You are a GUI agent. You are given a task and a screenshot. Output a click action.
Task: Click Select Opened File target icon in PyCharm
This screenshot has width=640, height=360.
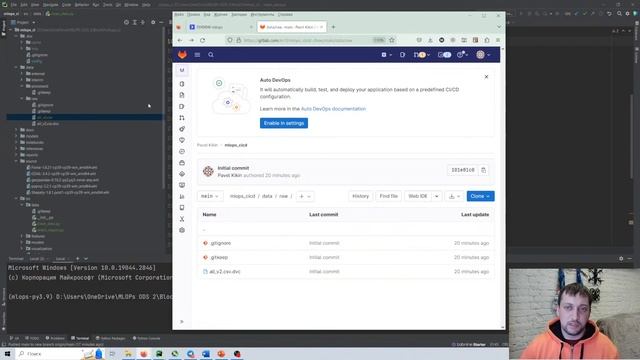[x=127, y=22]
